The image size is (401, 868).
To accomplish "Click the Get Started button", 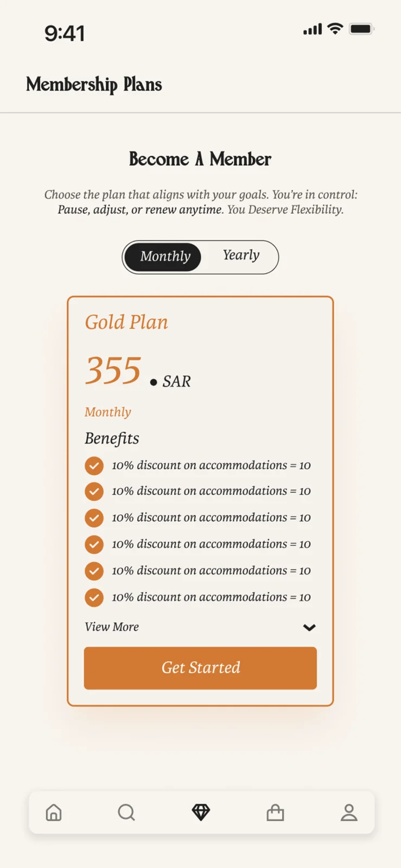I will point(200,668).
